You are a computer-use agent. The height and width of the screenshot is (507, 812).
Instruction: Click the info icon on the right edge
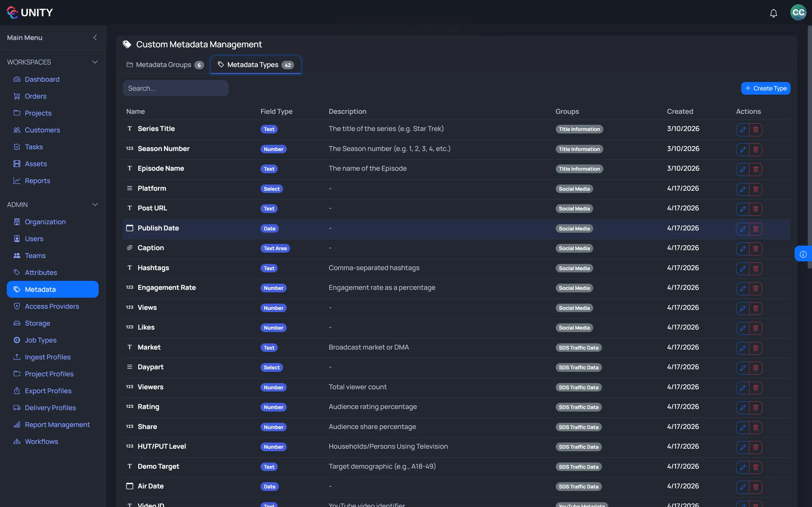click(803, 254)
